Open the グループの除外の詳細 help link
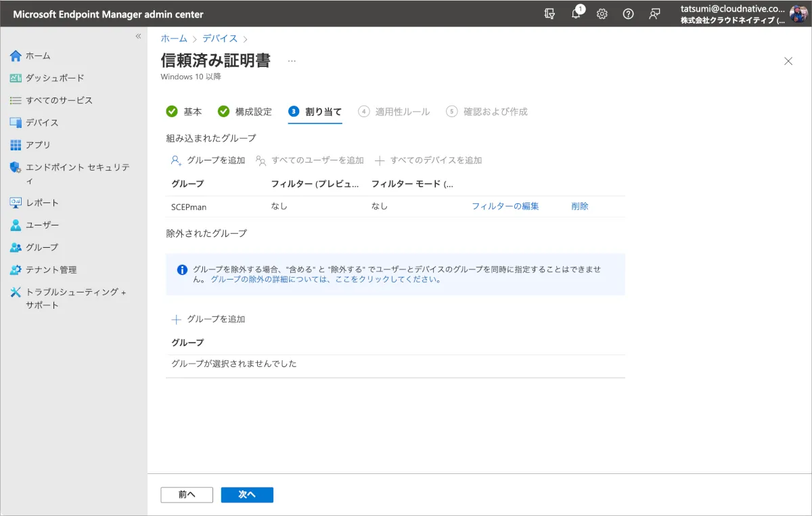The width and height of the screenshot is (812, 516). [x=325, y=279]
